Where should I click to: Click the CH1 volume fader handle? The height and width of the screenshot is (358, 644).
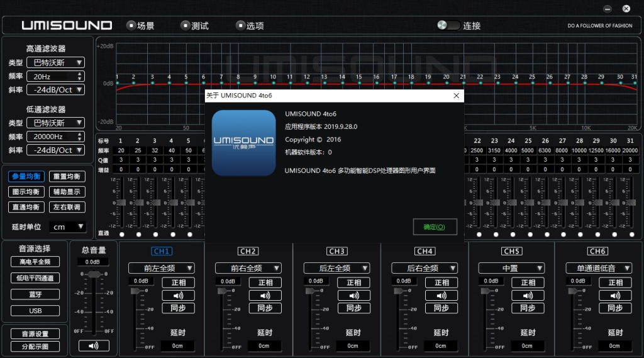(x=136, y=291)
